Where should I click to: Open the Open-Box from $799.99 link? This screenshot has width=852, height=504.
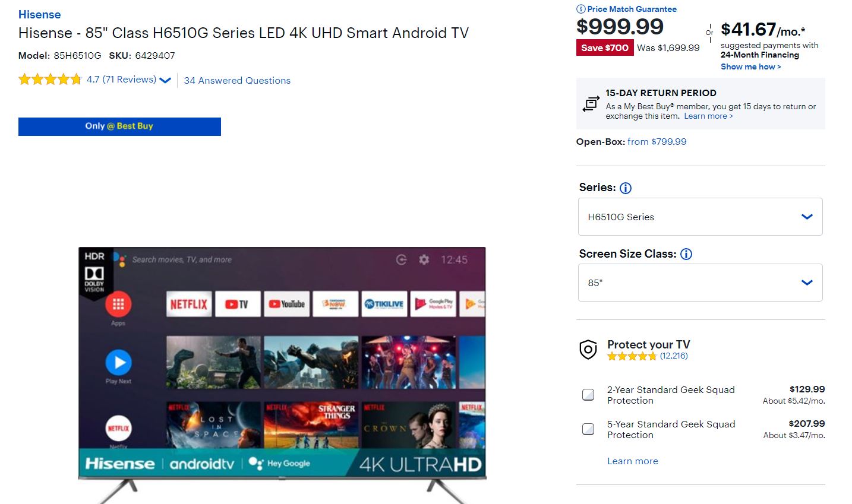[x=657, y=141]
